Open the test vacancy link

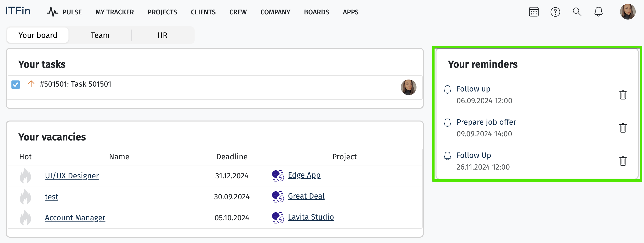tap(52, 197)
